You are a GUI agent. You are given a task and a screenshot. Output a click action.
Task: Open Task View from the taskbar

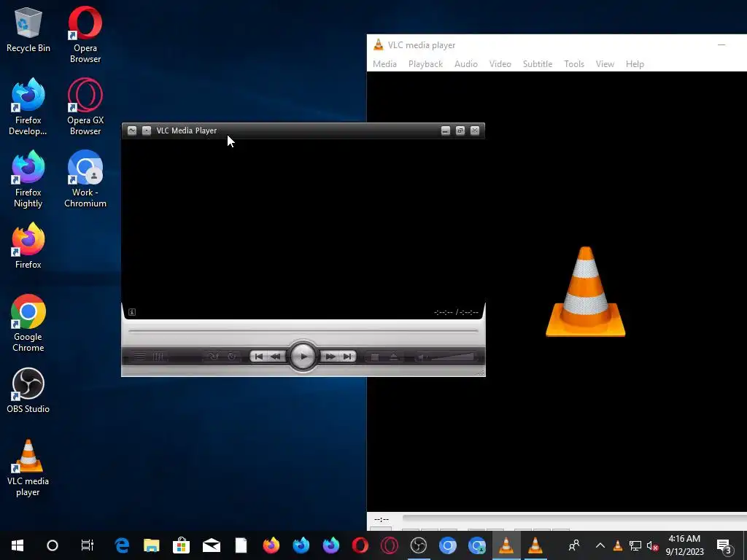88,545
